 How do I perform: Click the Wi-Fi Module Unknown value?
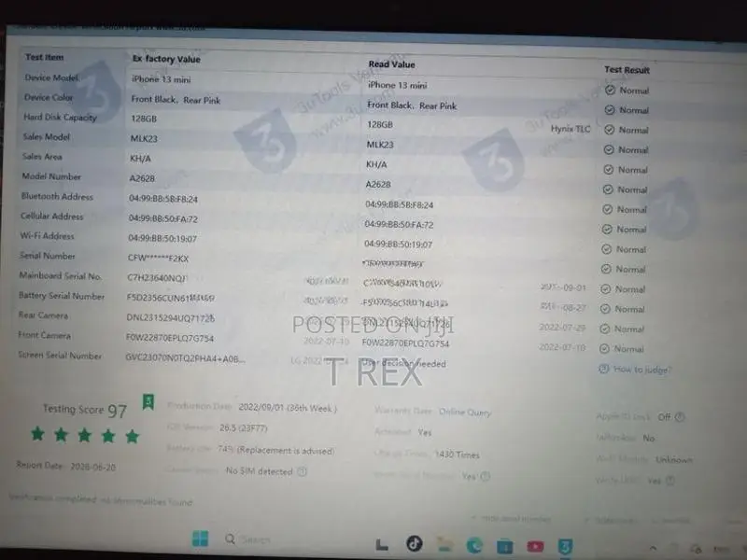click(673, 459)
